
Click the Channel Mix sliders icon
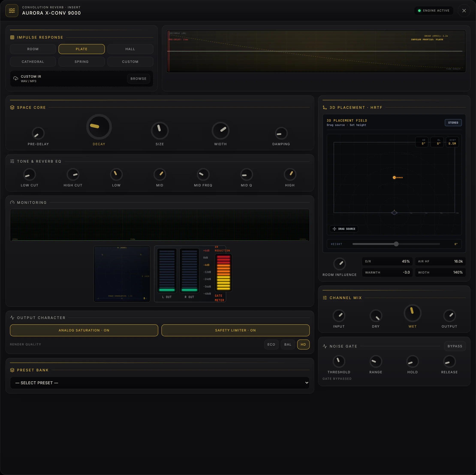[325, 298]
